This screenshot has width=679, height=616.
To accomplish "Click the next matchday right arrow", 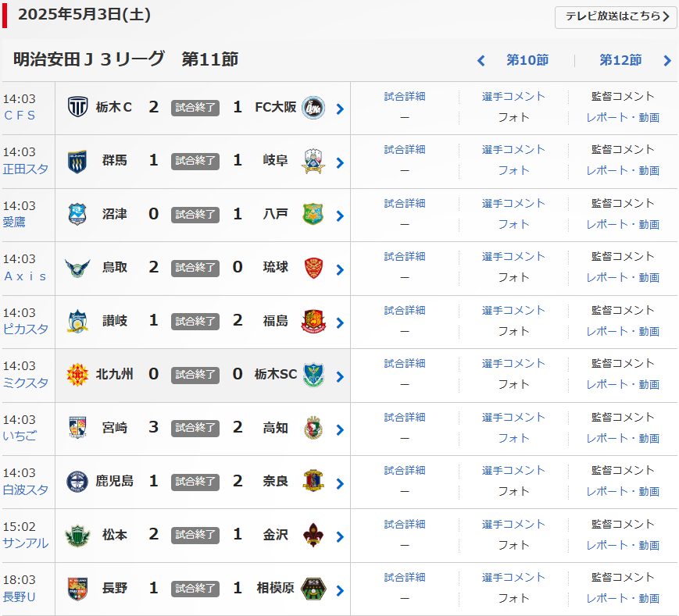I will point(667,61).
